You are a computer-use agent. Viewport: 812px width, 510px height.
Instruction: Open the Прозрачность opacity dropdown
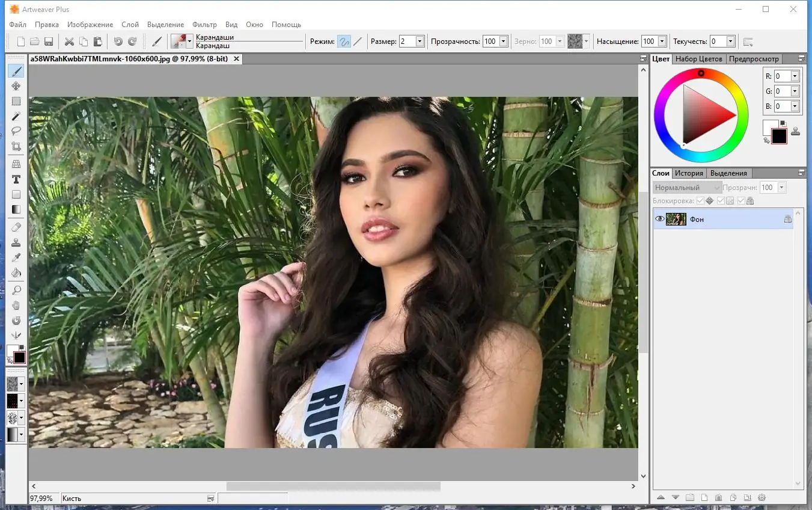pos(503,41)
